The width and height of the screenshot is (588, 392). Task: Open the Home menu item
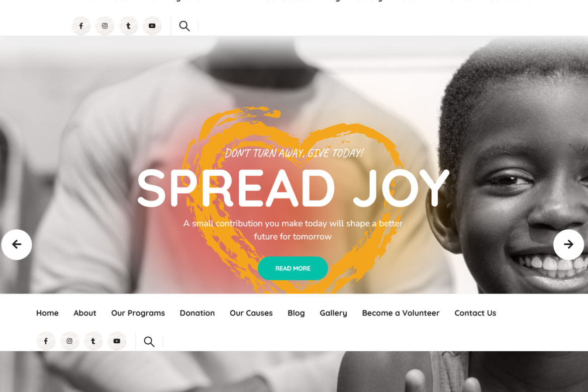pyautogui.click(x=47, y=313)
